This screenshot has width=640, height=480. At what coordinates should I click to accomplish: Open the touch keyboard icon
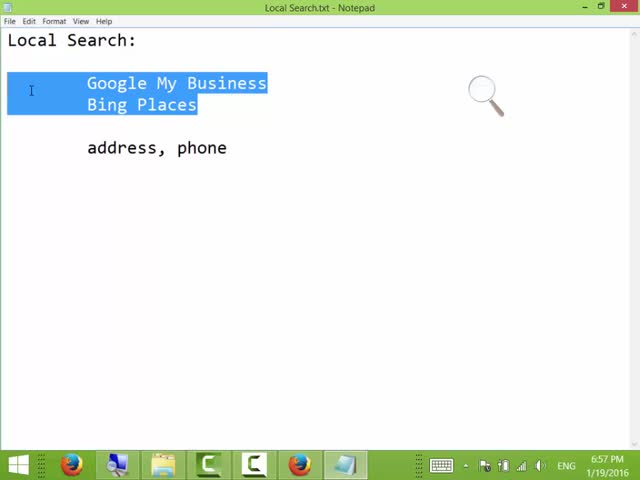pyautogui.click(x=441, y=465)
